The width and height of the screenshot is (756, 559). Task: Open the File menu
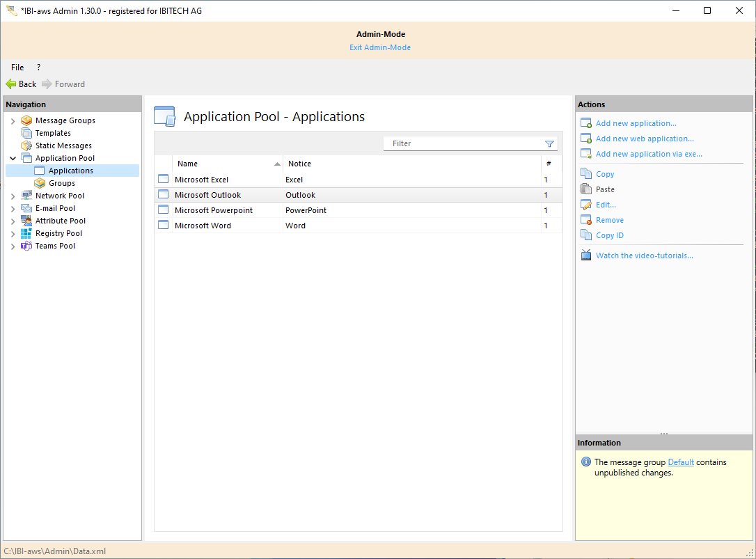[x=17, y=68]
